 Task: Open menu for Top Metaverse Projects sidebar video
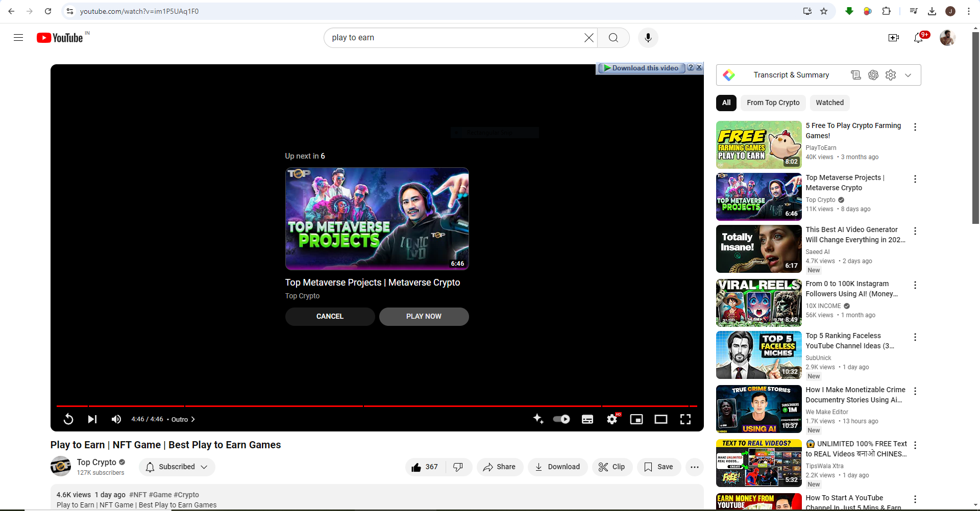coord(915,179)
